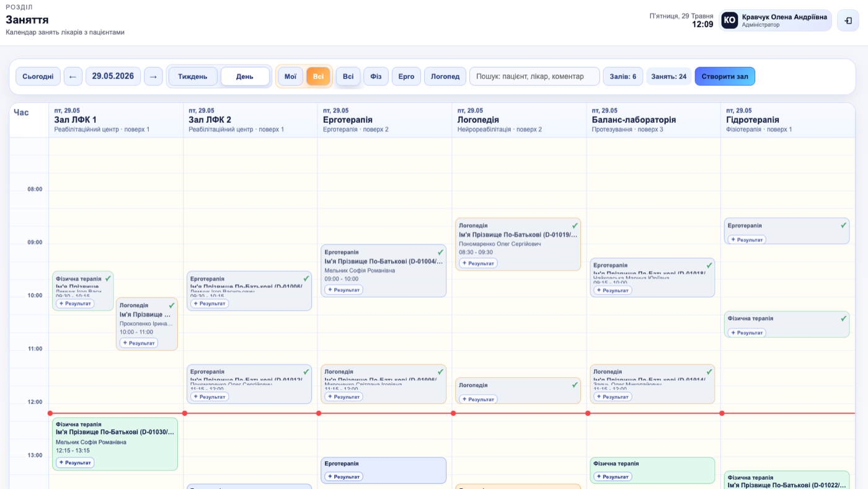This screenshot has height=489, width=868.
Task: Click the Сьогодні button
Action: 38,76
